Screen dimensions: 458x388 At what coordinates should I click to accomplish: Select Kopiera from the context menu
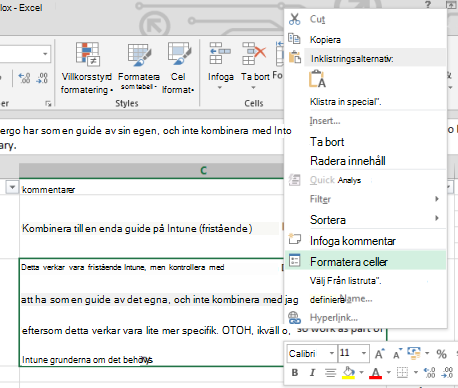(x=366, y=39)
